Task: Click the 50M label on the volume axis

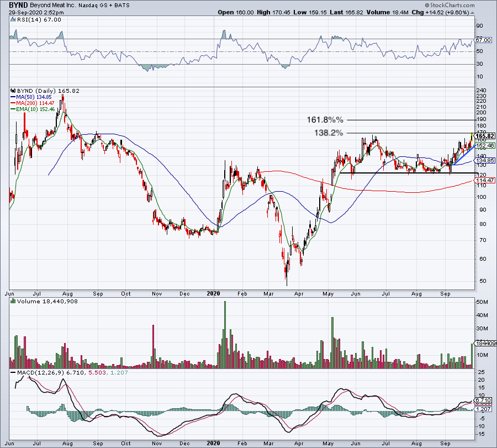Action: 482,302
